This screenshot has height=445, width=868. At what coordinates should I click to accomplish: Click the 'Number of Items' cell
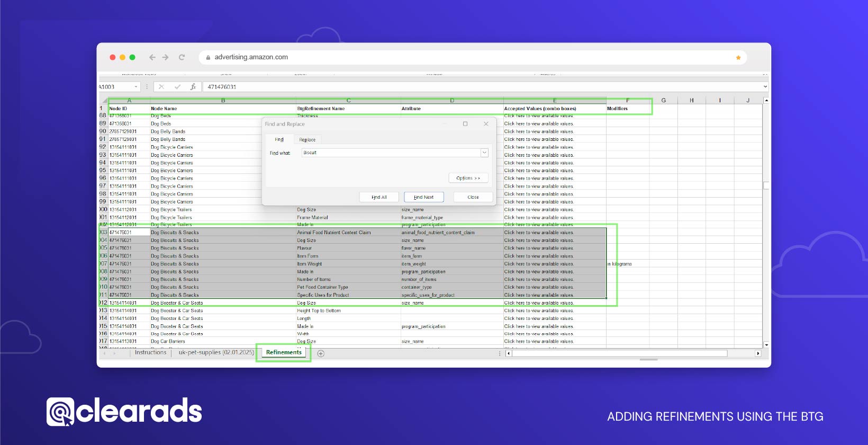coord(348,279)
